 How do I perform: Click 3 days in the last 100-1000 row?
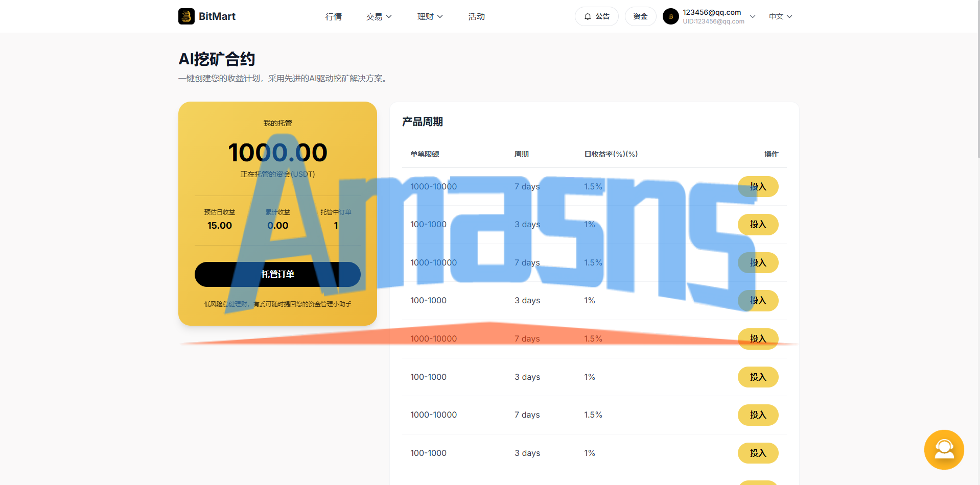coord(527,453)
